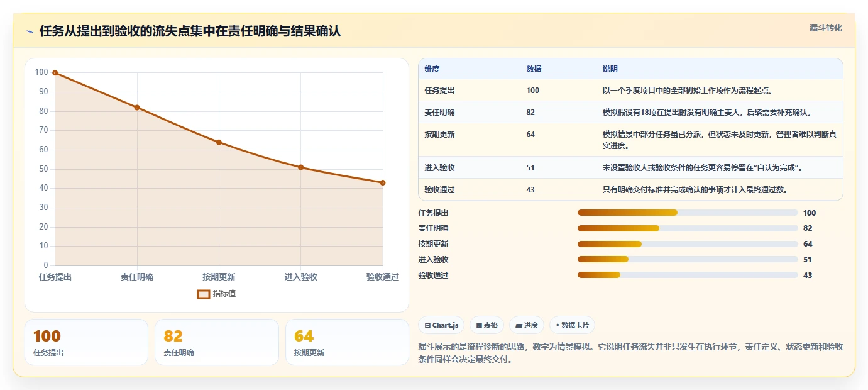Click y-axis label 50 on the chart

pos(43,169)
